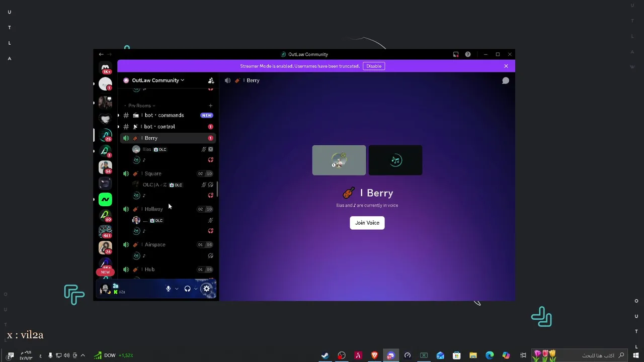Toggle the taskbar tray microphone icon
Screen dimensions: 644x362
[50, 355]
